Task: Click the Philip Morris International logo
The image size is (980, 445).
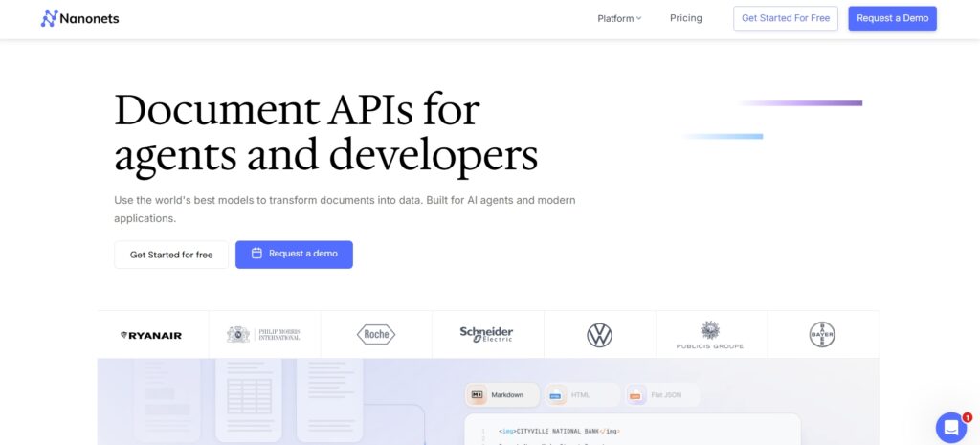Action: point(263,334)
